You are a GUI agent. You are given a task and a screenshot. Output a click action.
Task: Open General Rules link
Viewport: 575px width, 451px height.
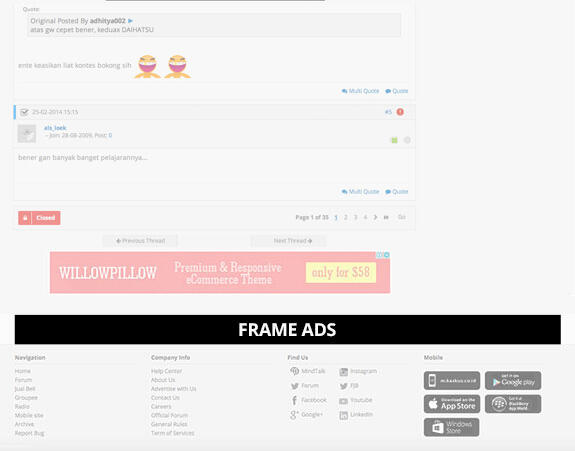tap(169, 424)
